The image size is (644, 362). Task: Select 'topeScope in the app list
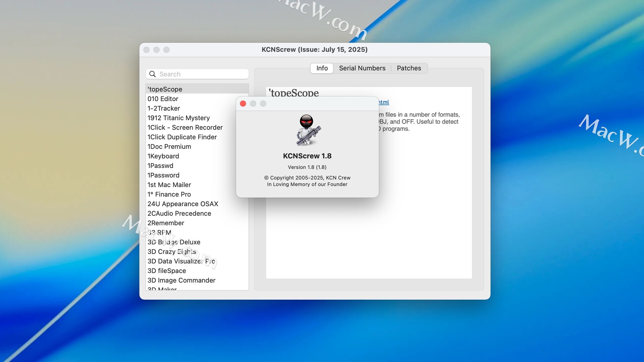(197, 89)
